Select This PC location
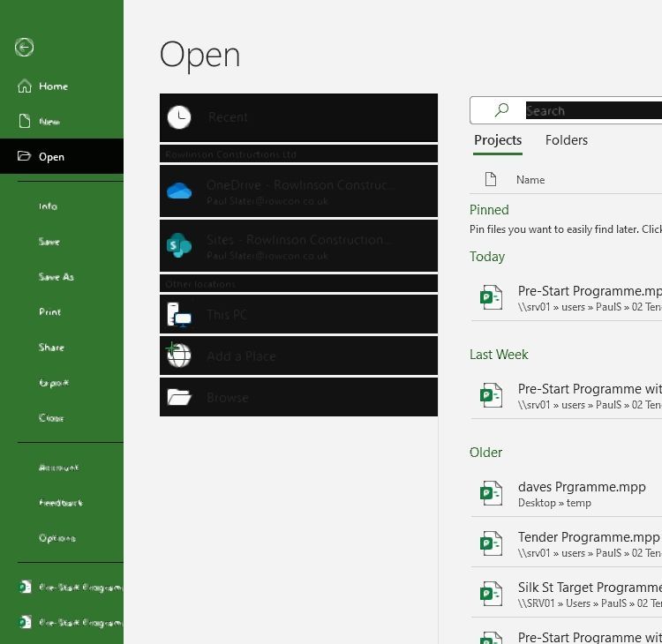Image resolution: width=662 pixels, height=644 pixels. pos(298,314)
